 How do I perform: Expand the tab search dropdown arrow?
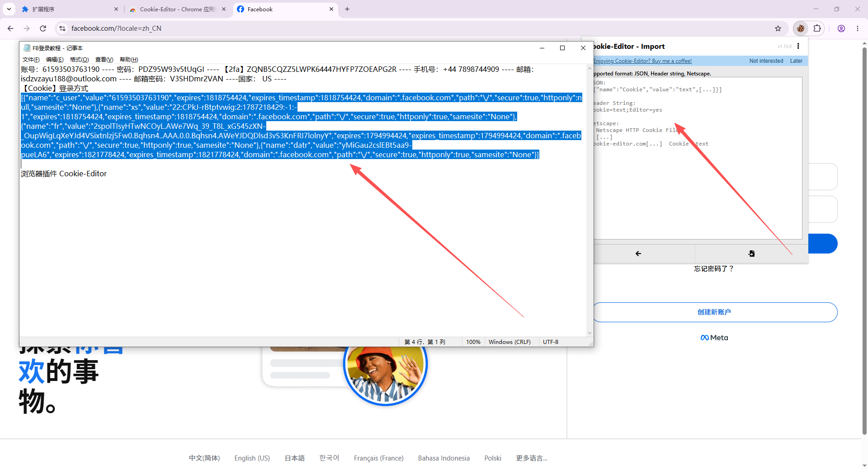coord(9,9)
